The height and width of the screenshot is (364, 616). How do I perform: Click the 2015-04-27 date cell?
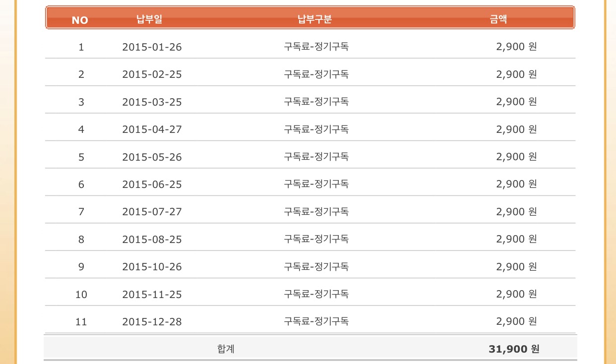pyautogui.click(x=152, y=129)
